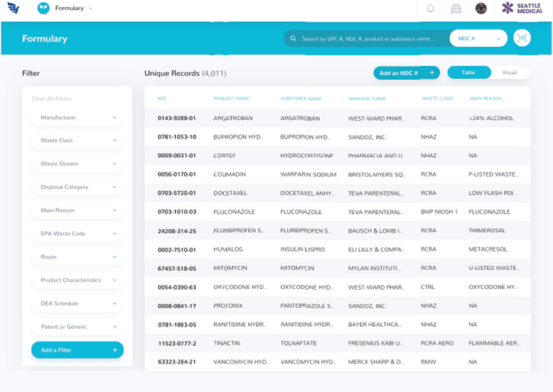Screen dimensions: 553x392
Task: Click Clear All Filters link
Action: point(52,99)
